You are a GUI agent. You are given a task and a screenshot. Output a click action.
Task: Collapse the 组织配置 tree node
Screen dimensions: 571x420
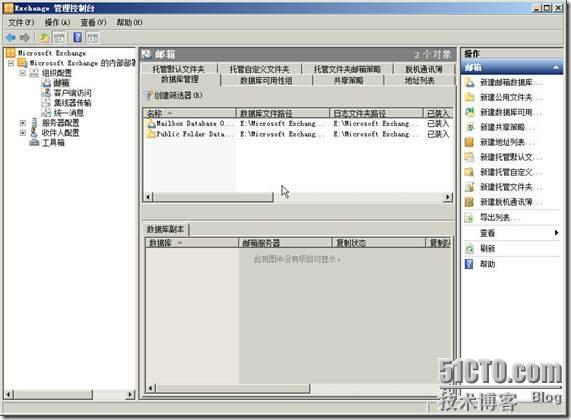(23, 73)
